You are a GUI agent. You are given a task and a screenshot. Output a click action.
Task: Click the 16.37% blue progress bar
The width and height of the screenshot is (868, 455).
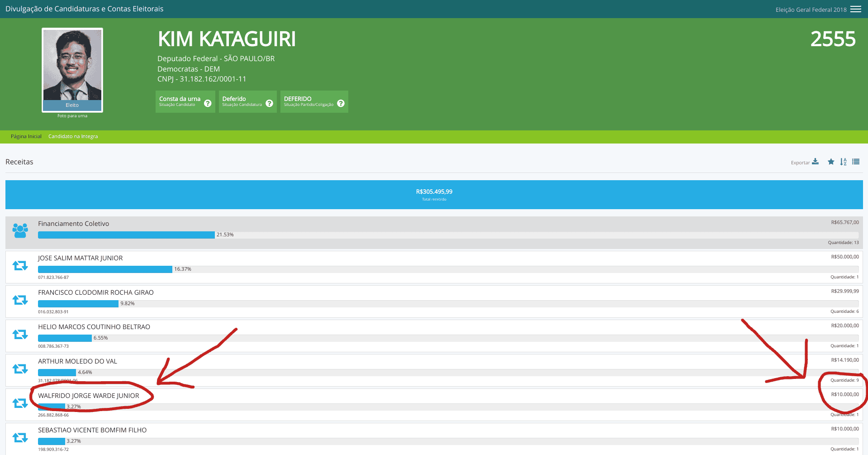105,269
